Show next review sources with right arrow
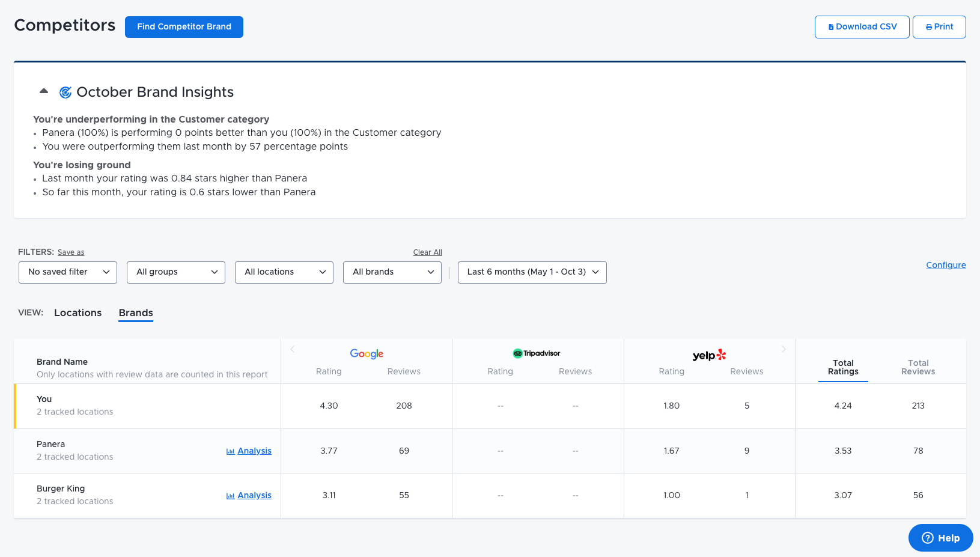 pos(784,349)
